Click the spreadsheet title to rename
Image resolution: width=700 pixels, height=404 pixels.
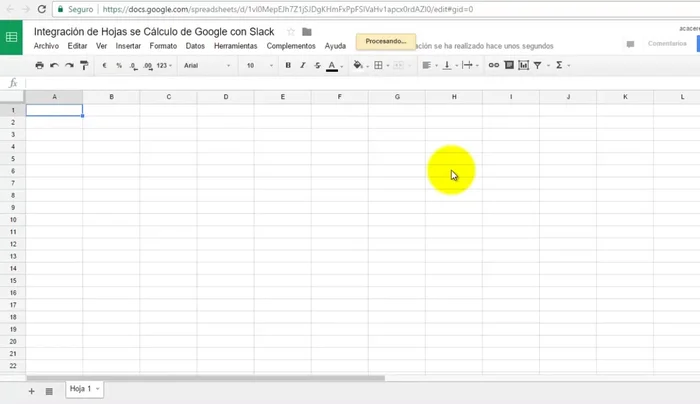(x=154, y=32)
